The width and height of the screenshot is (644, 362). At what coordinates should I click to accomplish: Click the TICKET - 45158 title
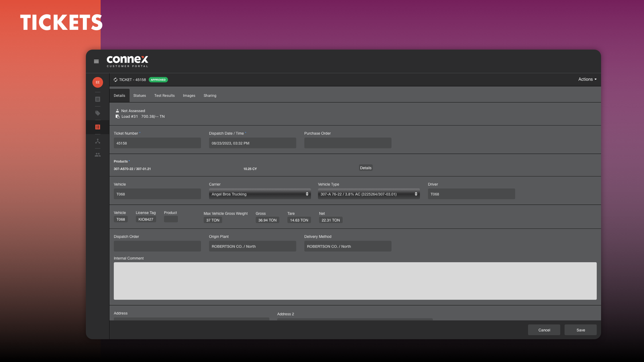[132, 80]
